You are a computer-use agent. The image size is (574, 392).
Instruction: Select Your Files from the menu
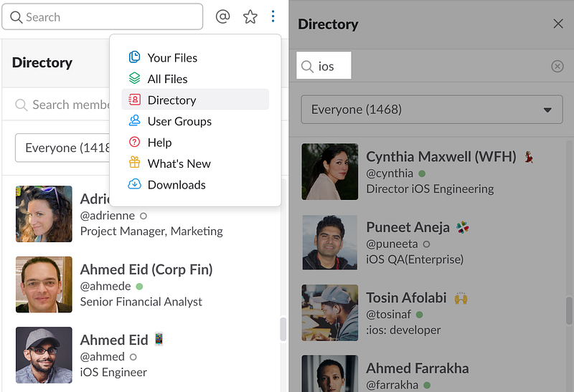(195, 57)
